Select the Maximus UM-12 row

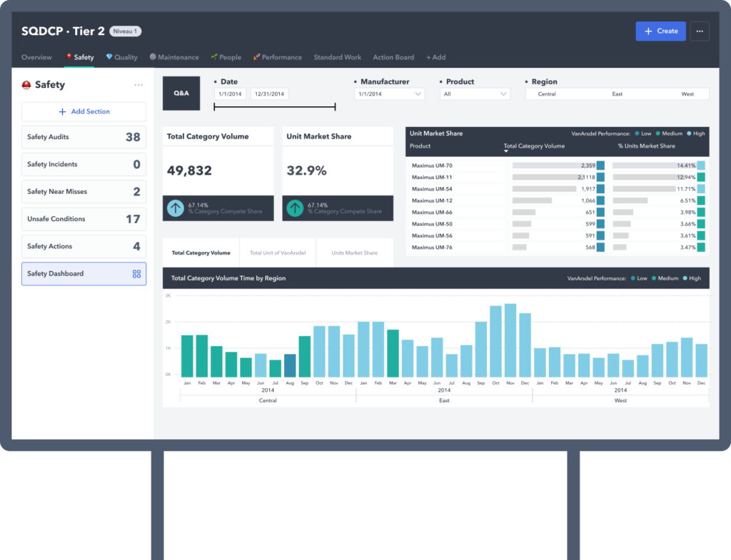(x=558, y=200)
